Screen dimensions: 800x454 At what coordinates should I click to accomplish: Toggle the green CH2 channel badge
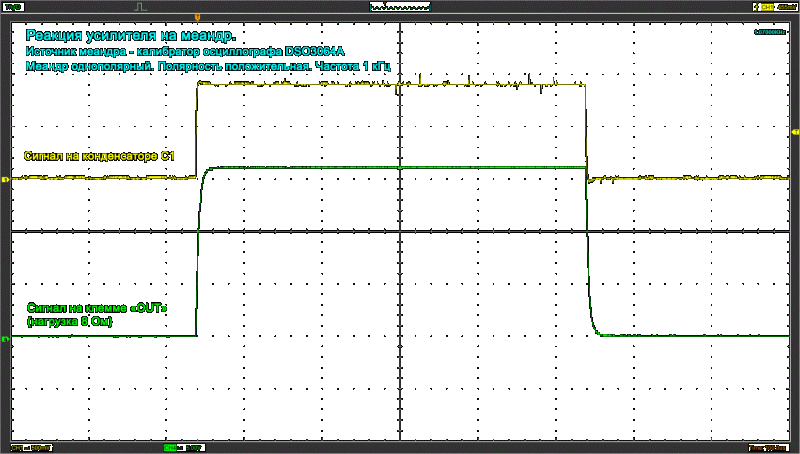[169, 448]
